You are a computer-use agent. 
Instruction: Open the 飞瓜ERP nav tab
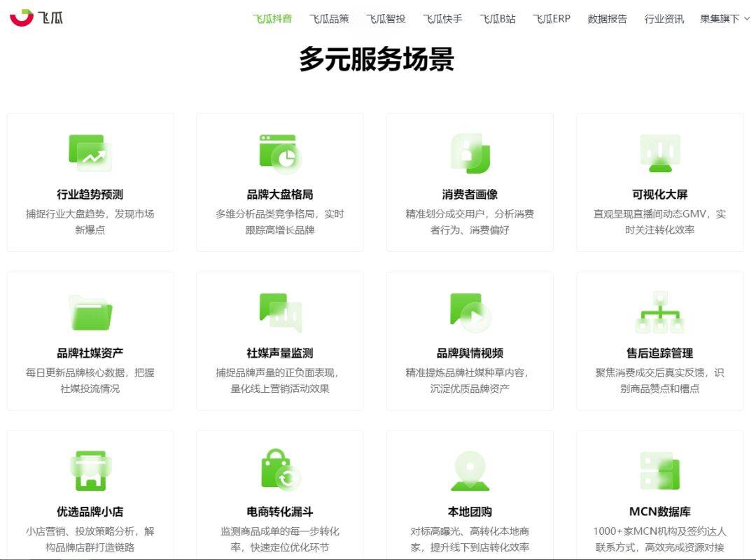552,19
